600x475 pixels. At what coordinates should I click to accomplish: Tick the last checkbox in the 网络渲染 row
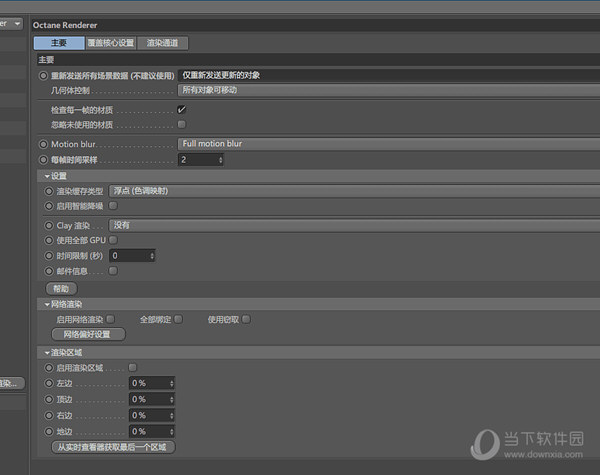(246, 319)
